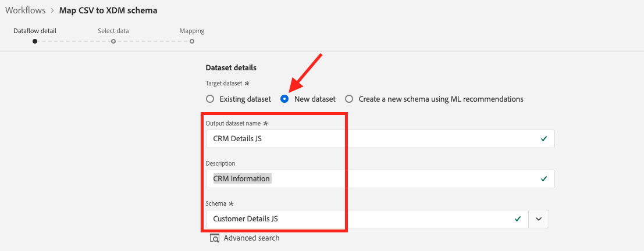Click the checkmark in Description field
644x251 pixels.
pyautogui.click(x=544, y=179)
